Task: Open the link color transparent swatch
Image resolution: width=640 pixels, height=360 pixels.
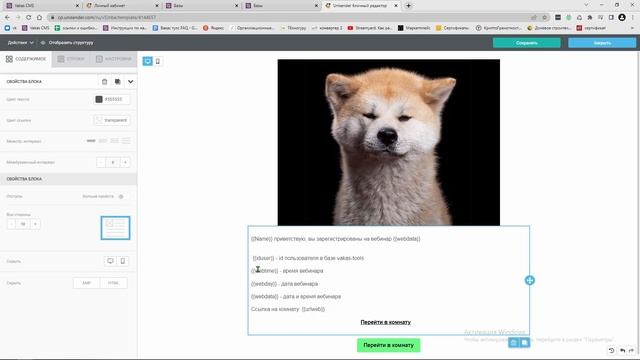Action: pyautogui.click(x=98, y=120)
